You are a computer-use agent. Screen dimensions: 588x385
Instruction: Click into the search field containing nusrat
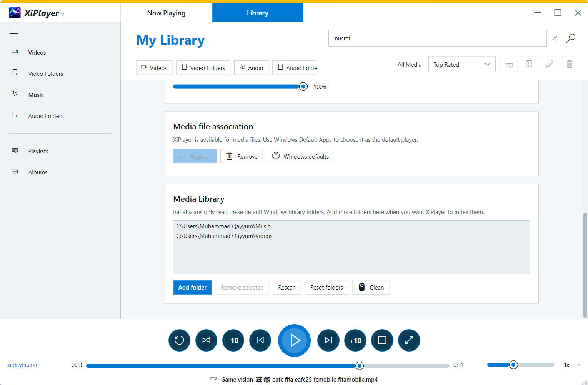pos(437,38)
